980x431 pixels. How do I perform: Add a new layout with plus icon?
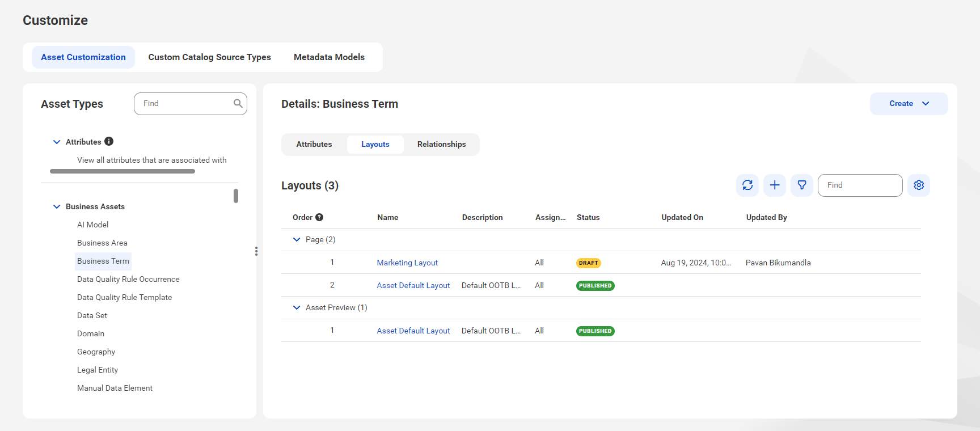775,185
